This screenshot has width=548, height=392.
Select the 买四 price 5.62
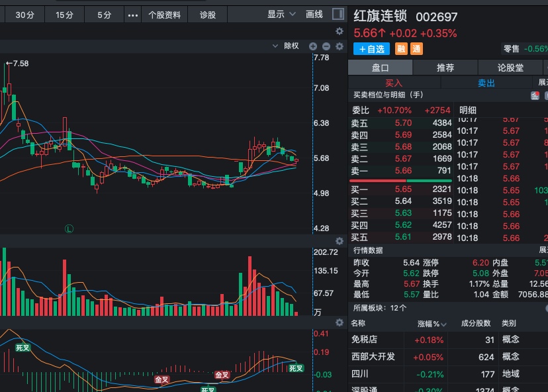(403, 225)
